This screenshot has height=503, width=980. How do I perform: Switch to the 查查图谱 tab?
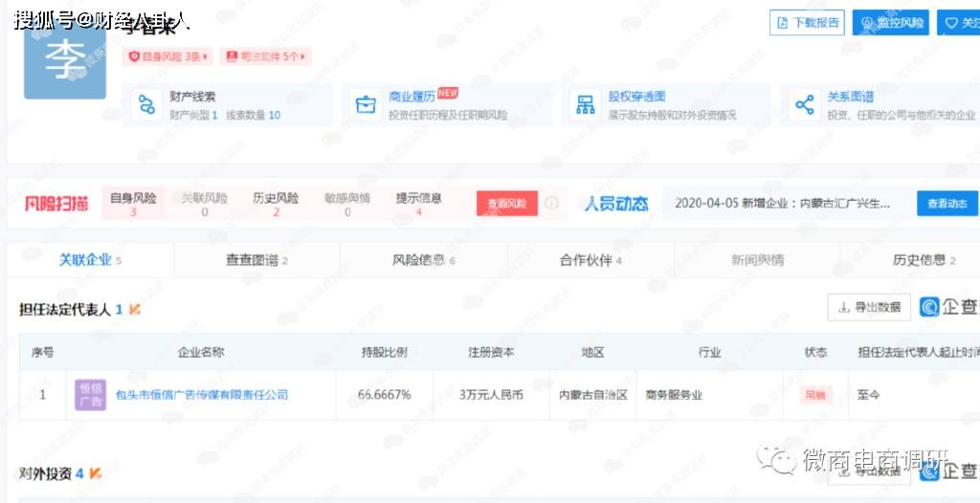[x=256, y=260]
